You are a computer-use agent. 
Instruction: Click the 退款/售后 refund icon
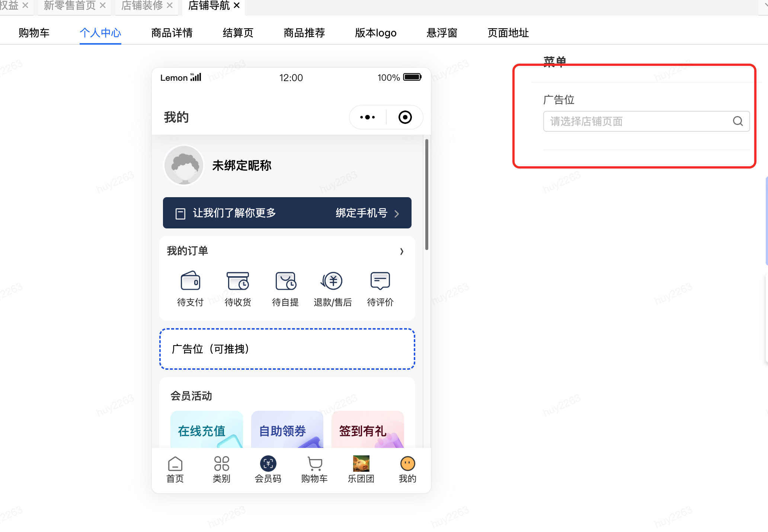pyautogui.click(x=332, y=281)
